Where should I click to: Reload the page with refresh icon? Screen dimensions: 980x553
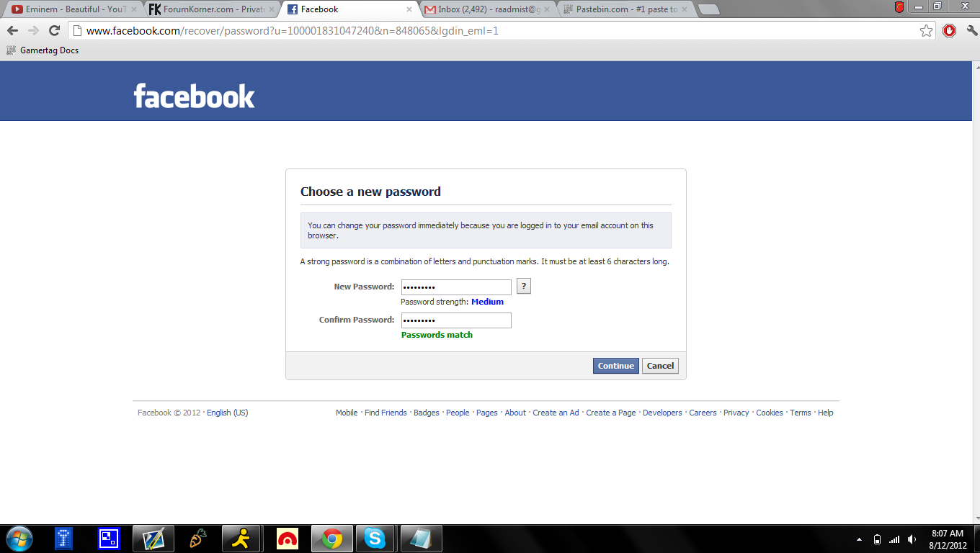[x=54, y=31]
